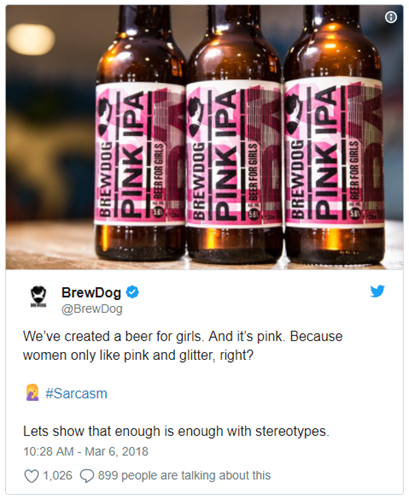
Task: Click the facepalm emoji before #Sarcasm
Action: [x=32, y=393]
